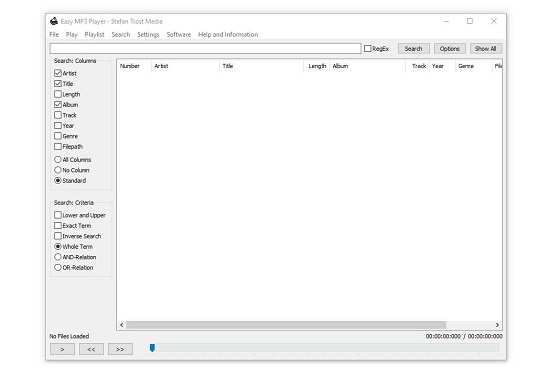The image size is (550, 376).
Task: Open Help and Information menu
Action: [x=228, y=34]
